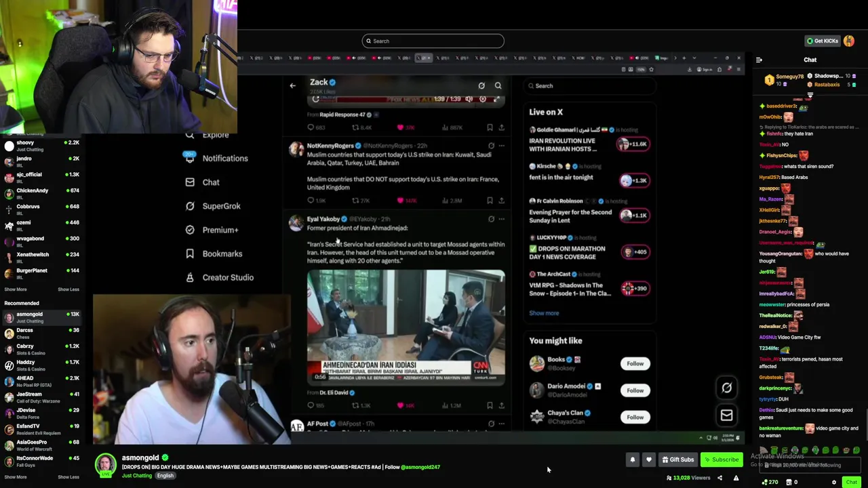Click the search magnifier in X header
Screen dimensions: 868x488
(498, 86)
